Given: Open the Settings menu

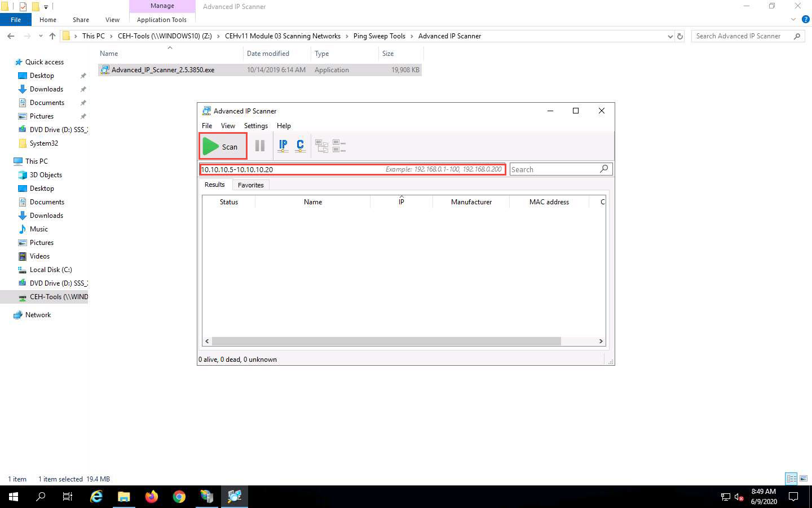Looking at the screenshot, I should 256,126.
